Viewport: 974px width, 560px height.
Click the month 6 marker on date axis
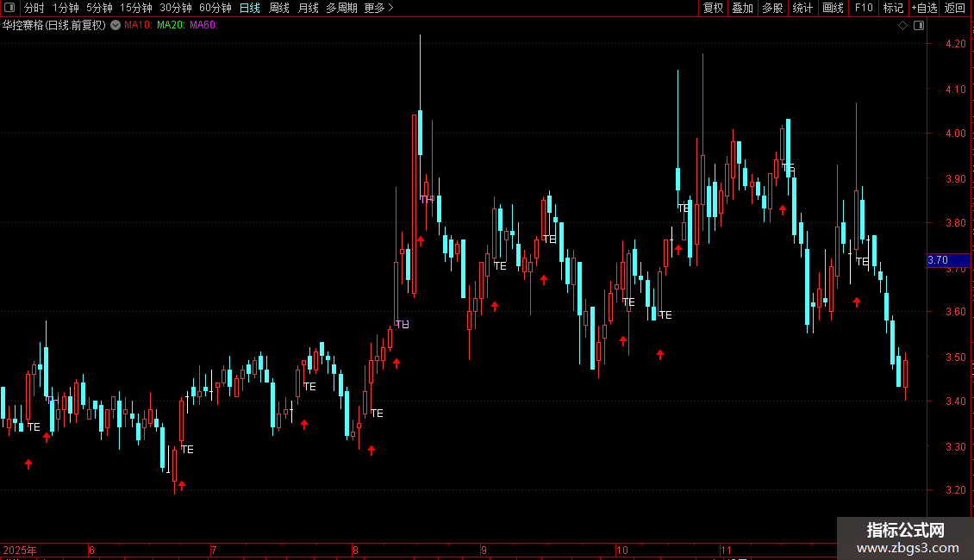click(x=91, y=550)
